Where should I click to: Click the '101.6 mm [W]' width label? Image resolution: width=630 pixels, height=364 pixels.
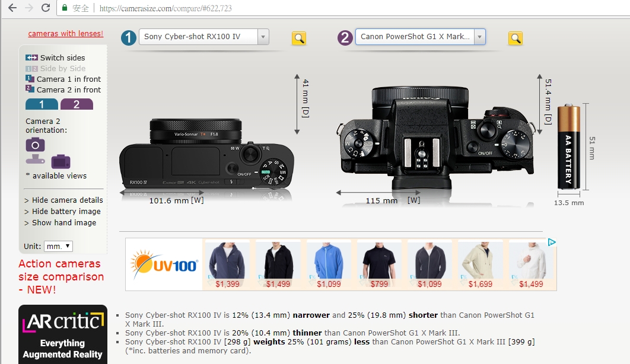[176, 200]
